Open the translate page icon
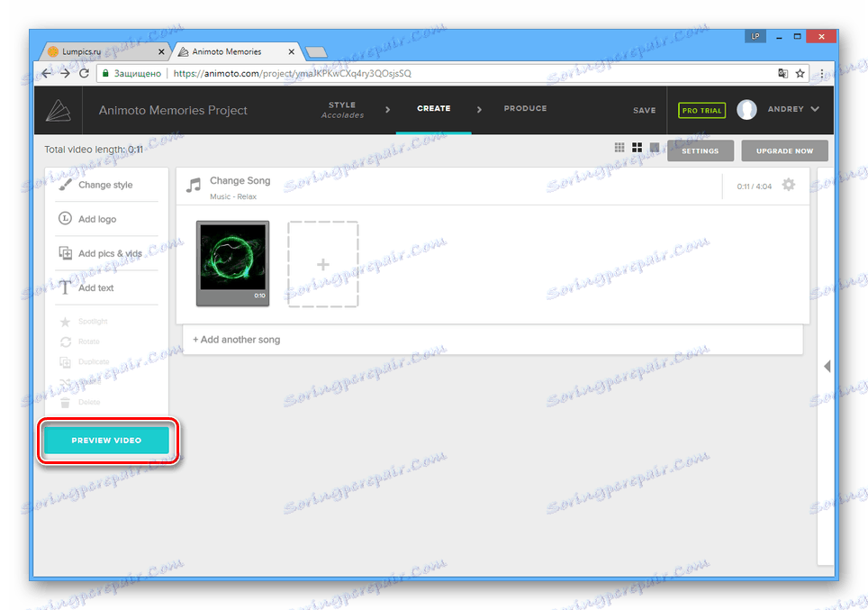 [x=782, y=73]
